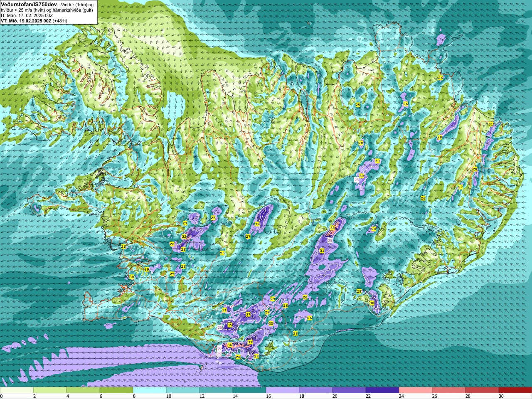This screenshot has width=532, height=399.
Task: Select the olive green 6–8 legend swatch
Action: pos(116,390)
